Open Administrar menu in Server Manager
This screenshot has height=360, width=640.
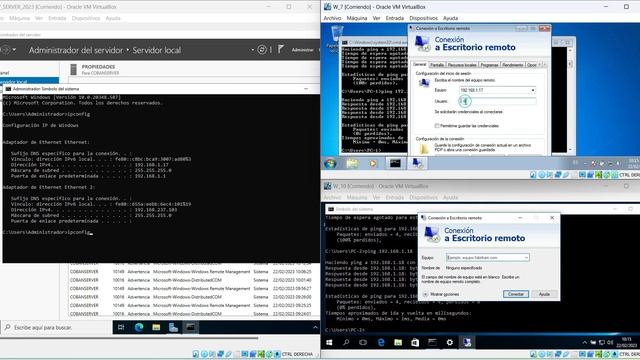coord(302,50)
